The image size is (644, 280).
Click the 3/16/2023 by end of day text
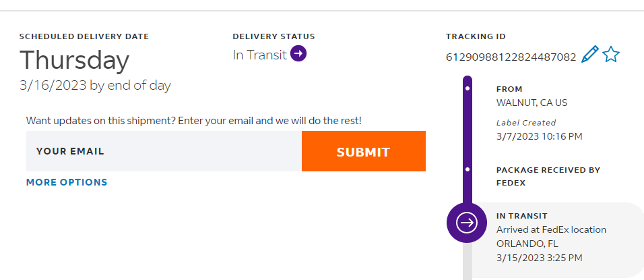(95, 86)
